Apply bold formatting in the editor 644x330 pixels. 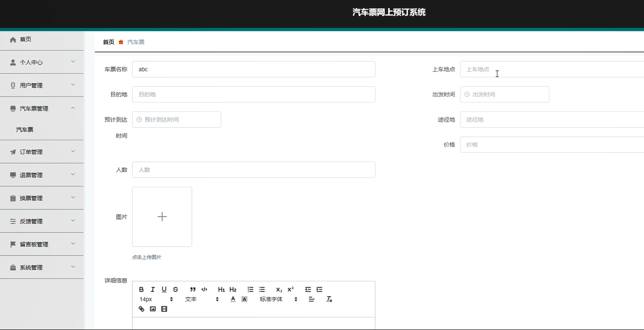[x=141, y=289]
